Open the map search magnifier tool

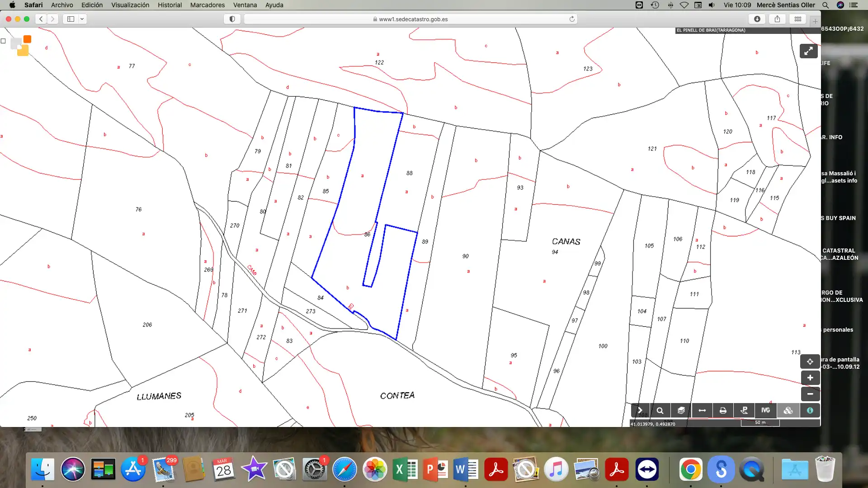click(660, 410)
